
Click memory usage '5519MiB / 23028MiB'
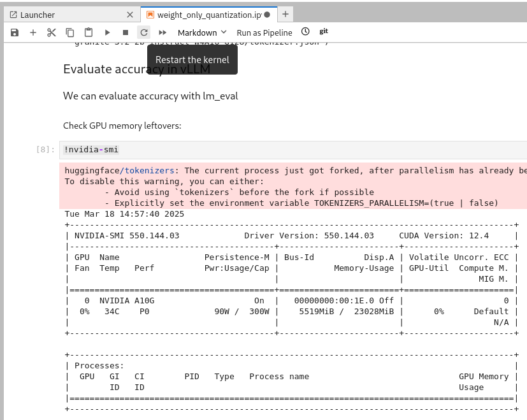pos(347,312)
